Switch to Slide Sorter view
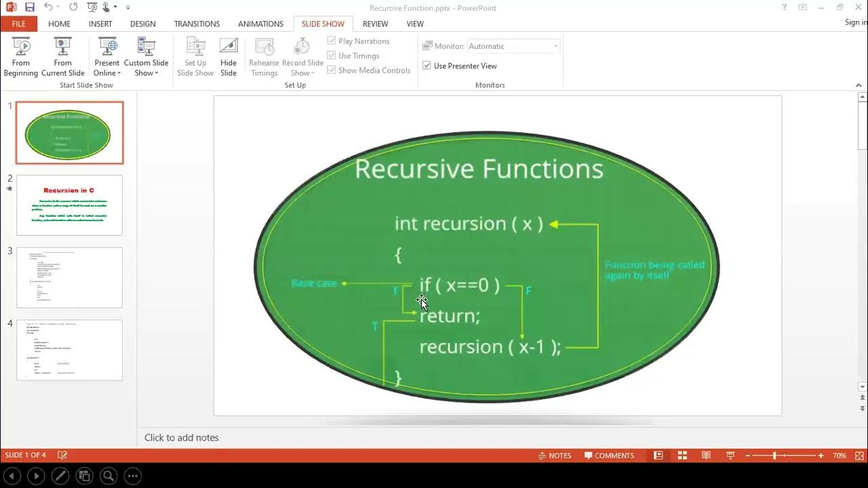The image size is (868, 488). (682, 455)
